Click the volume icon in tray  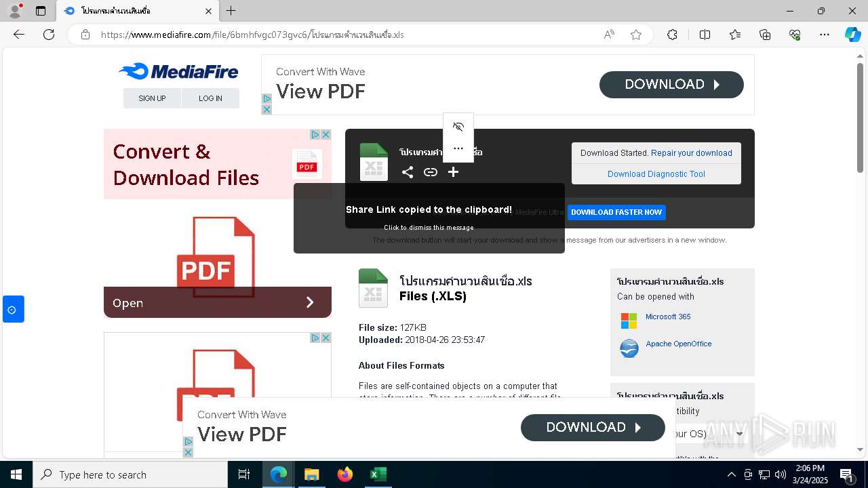point(780,474)
